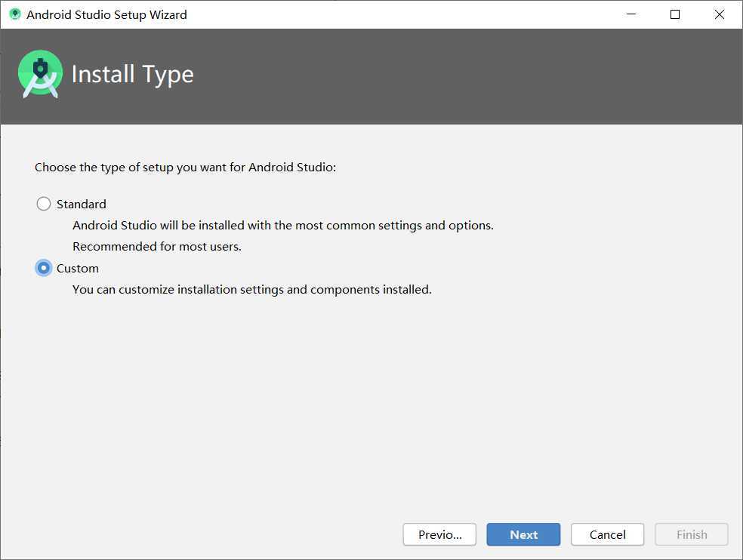Click the Android Studio logo in header
Viewport: 743px width, 560px height.
(40, 74)
